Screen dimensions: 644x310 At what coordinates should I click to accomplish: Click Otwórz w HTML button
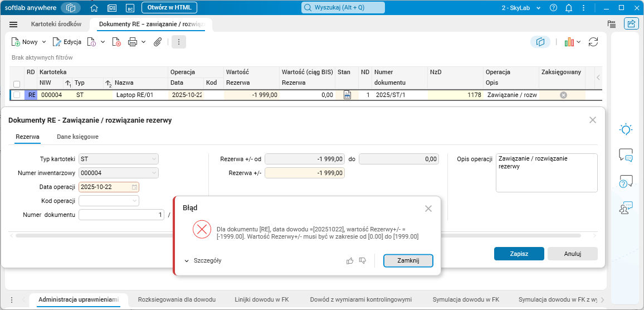(169, 7)
